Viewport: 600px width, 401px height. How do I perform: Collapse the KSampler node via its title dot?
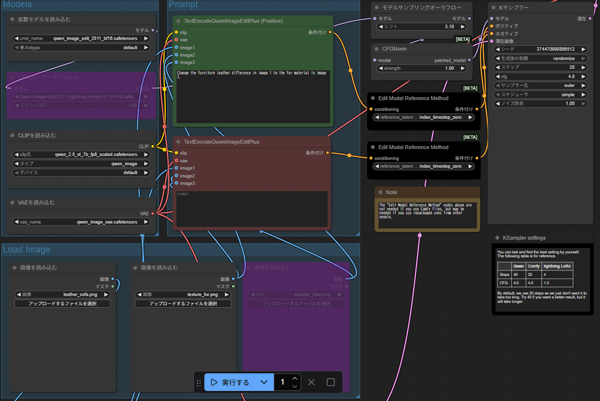coord(493,8)
